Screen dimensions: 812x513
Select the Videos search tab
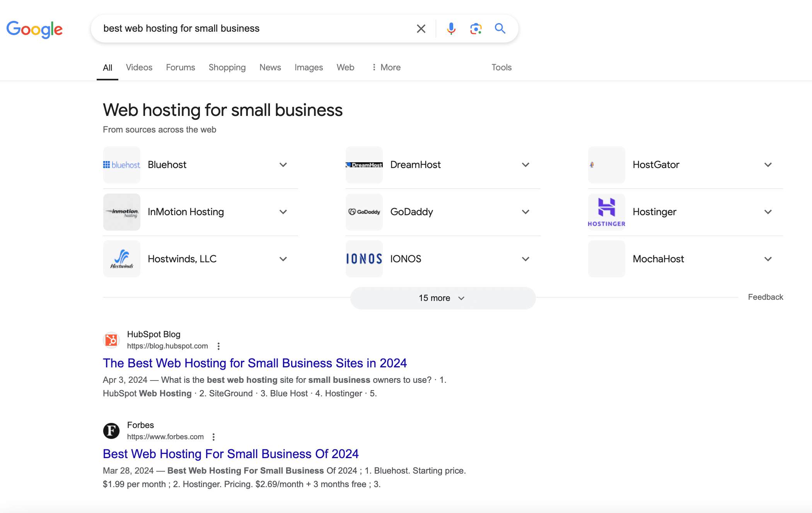pyautogui.click(x=138, y=67)
